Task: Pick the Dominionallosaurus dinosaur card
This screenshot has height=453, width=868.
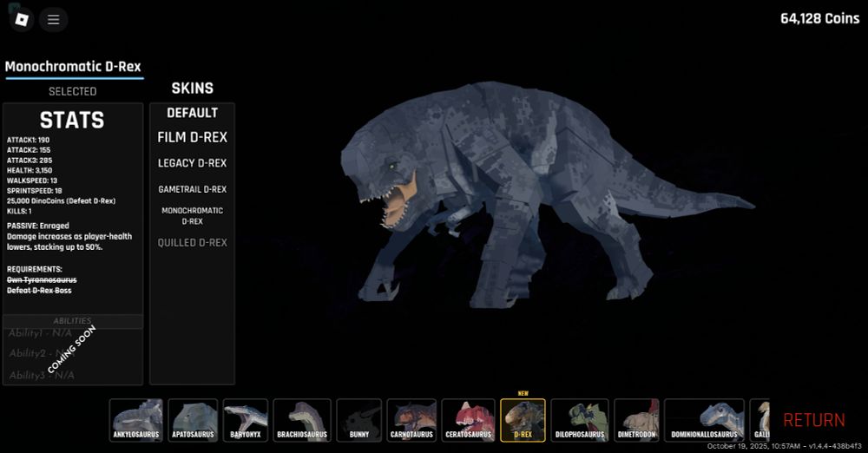Action: coord(704,420)
